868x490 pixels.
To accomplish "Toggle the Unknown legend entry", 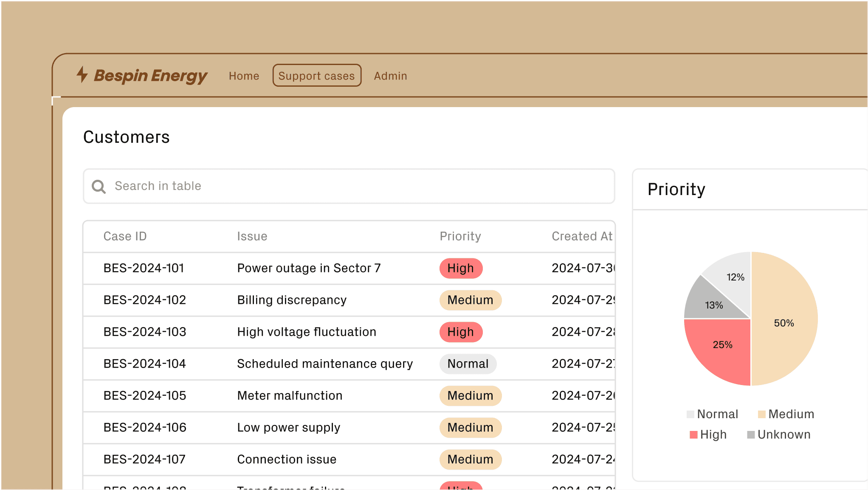I will [x=778, y=434].
